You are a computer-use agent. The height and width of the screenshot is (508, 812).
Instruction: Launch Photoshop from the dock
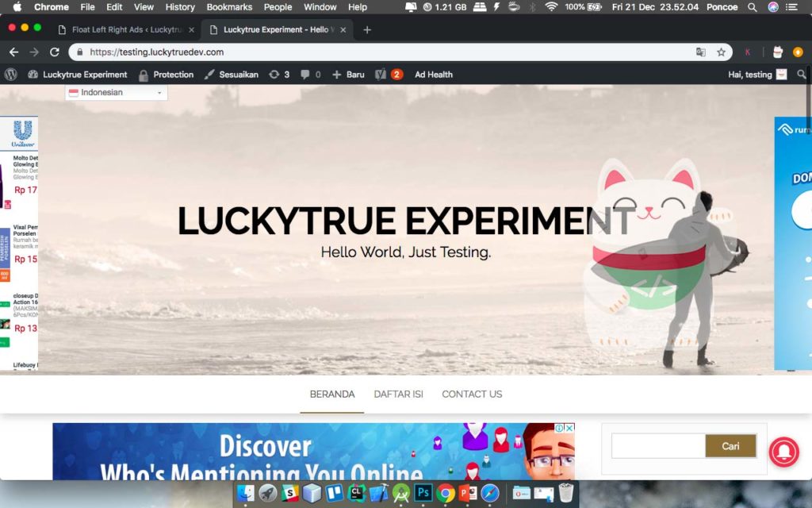(x=423, y=493)
